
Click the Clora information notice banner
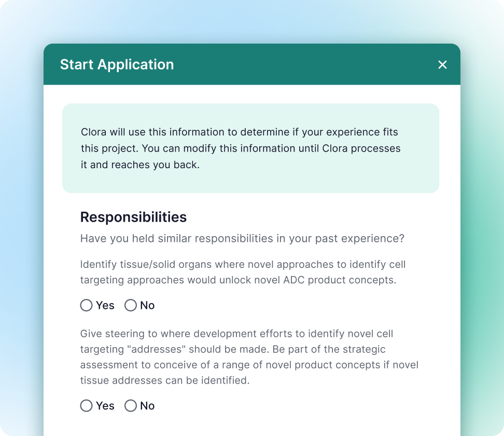(x=250, y=148)
